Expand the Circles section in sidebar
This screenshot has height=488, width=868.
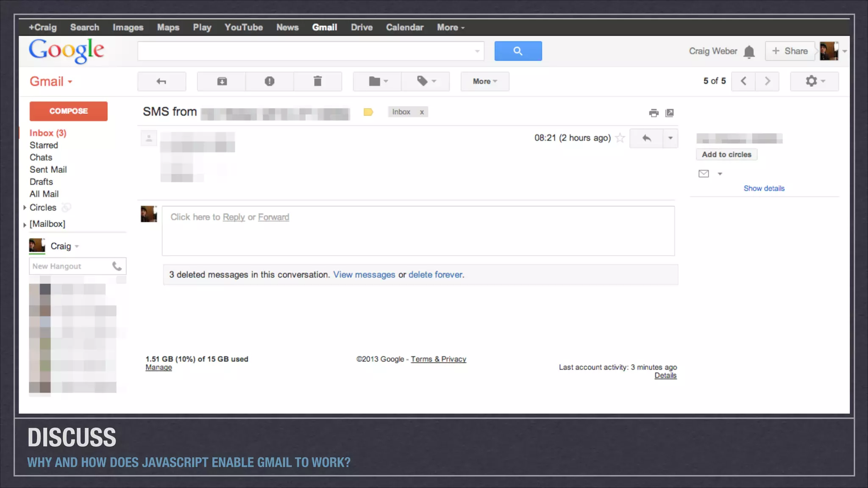[25, 208]
